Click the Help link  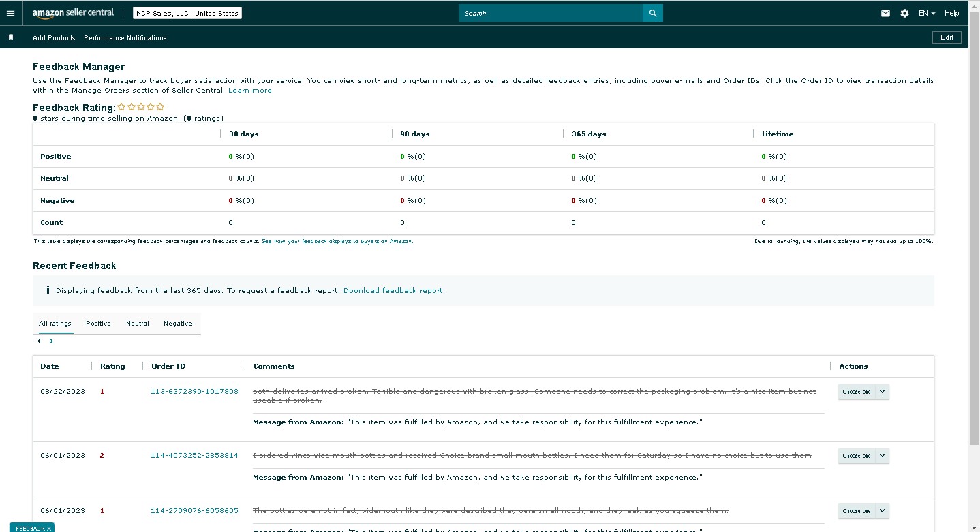pyautogui.click(x=952, y=13)
